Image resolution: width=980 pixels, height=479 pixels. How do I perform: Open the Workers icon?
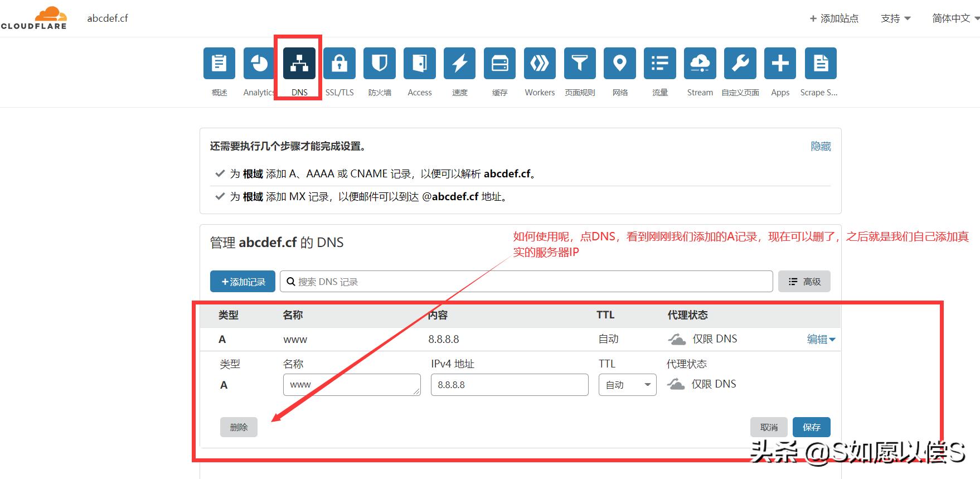coord(540,63)
